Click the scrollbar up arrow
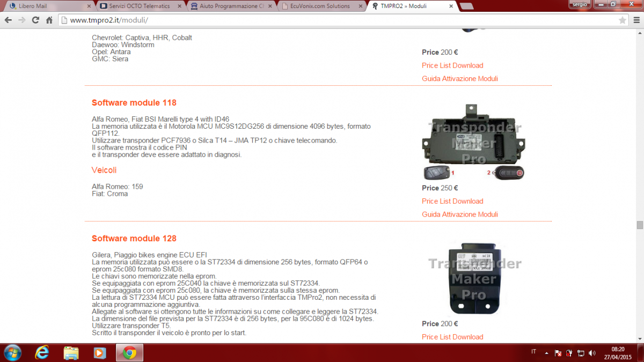Screen dimensions: 644x362 (x=639, y=32)
